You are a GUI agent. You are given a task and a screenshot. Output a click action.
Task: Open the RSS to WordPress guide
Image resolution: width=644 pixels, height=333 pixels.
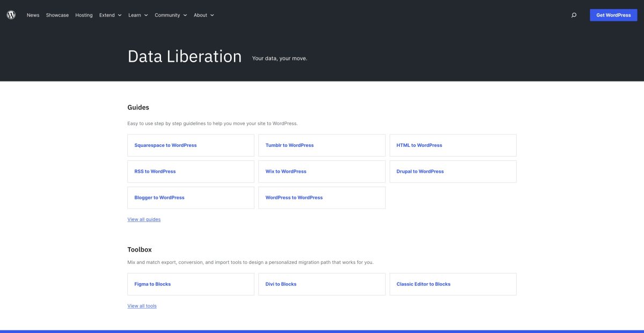(x=155, y=171)
